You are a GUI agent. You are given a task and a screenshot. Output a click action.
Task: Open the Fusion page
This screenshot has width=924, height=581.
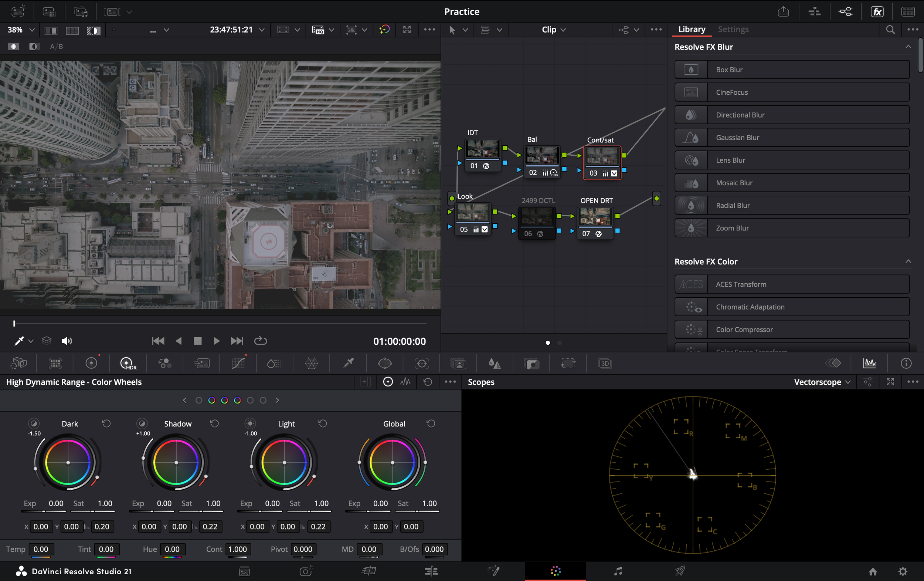click(493, 571)
